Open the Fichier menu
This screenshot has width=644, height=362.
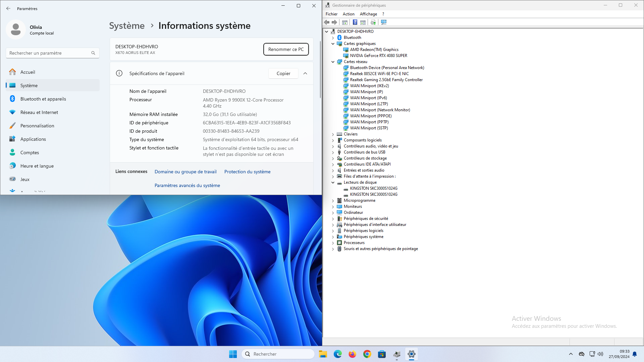[331, 14]
